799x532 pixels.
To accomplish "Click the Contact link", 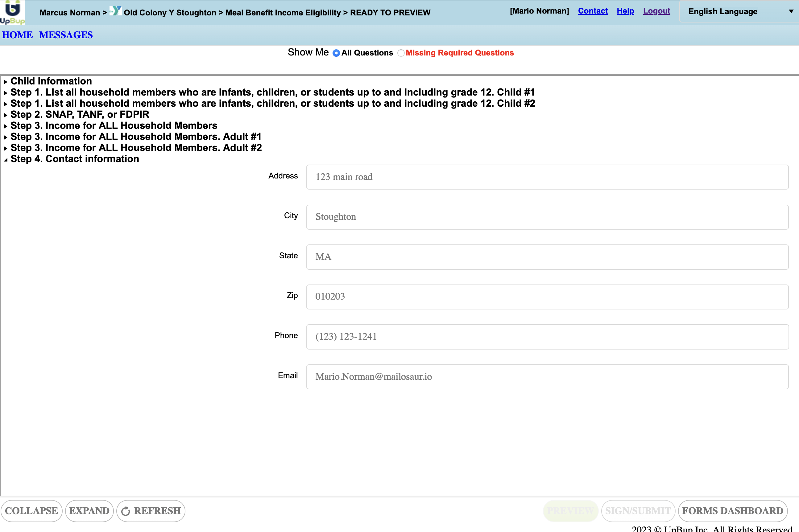I will 593,11.
